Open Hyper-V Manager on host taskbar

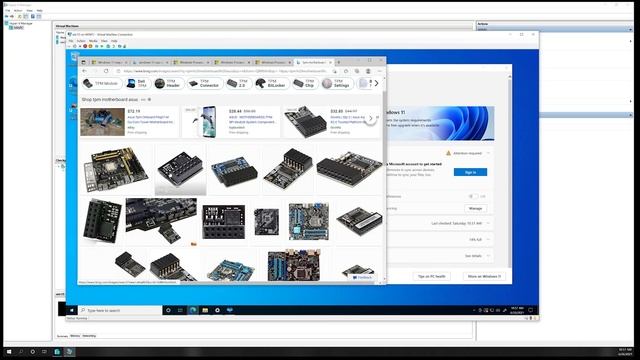[57, 351]
